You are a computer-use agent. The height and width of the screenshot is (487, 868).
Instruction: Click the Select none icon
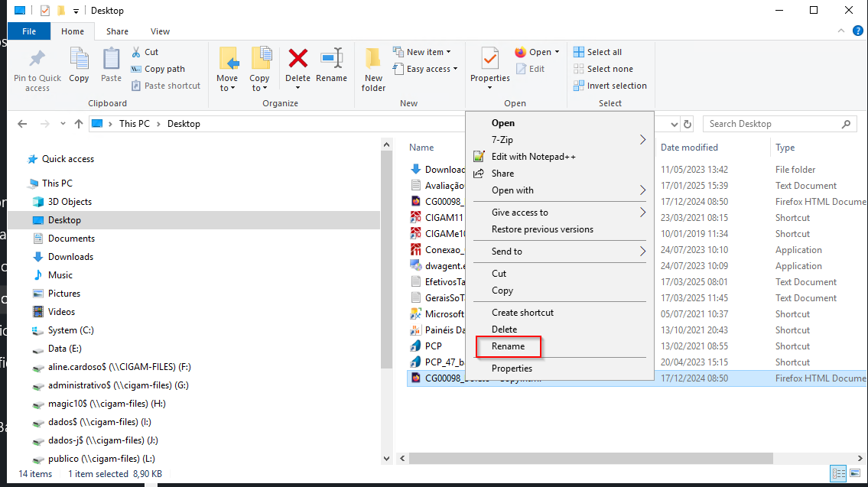[578, 69]
